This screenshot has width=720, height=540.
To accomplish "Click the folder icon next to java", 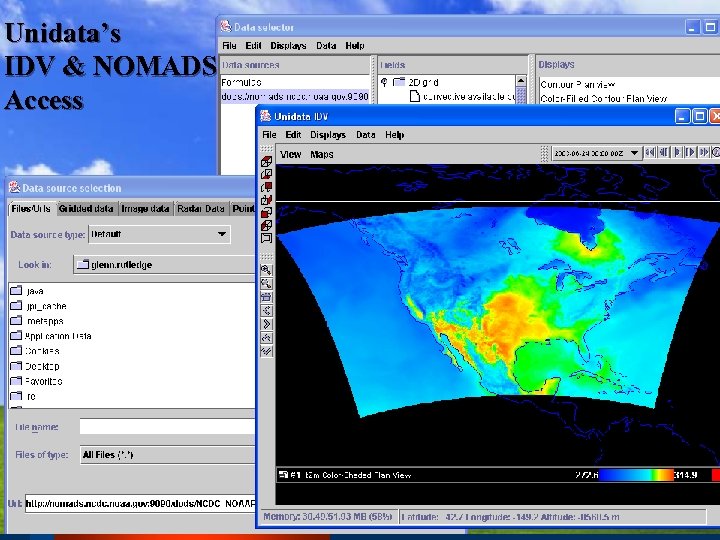I will (x=16, y=291).
